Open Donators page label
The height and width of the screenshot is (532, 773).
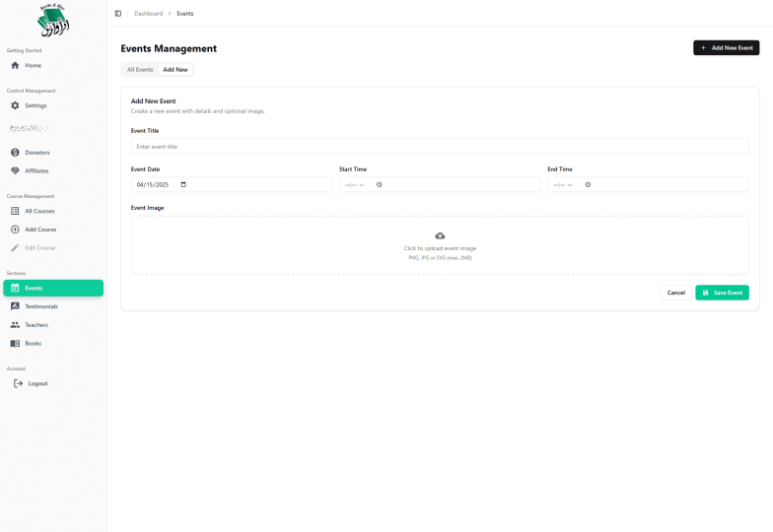pyautogui.click(x=37, y=152)
